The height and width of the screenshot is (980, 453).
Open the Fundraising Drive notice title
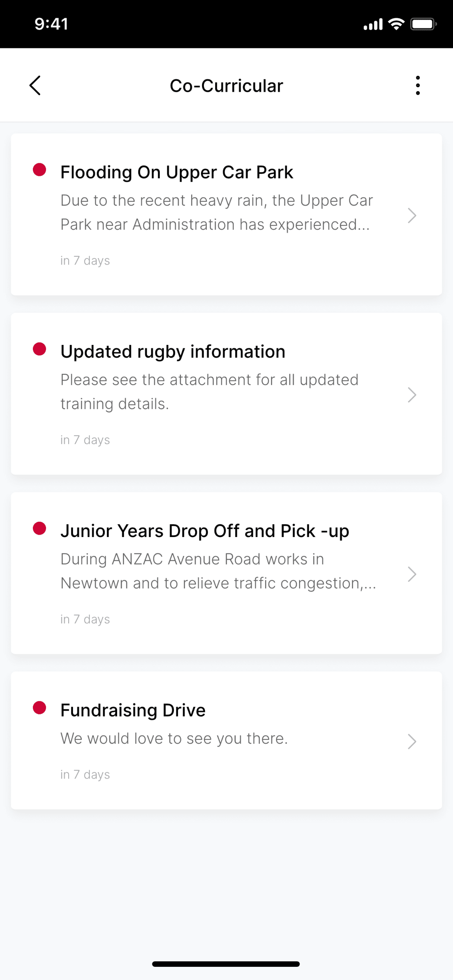click(133, 710)
